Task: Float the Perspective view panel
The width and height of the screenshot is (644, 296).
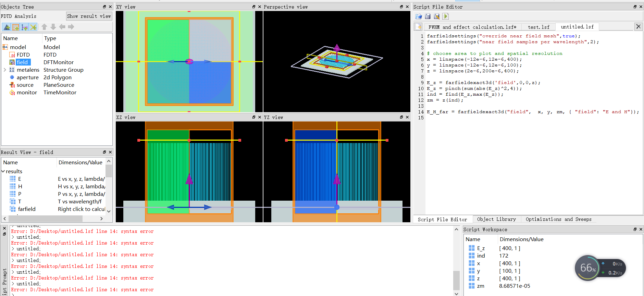Action: pos(401,7)
